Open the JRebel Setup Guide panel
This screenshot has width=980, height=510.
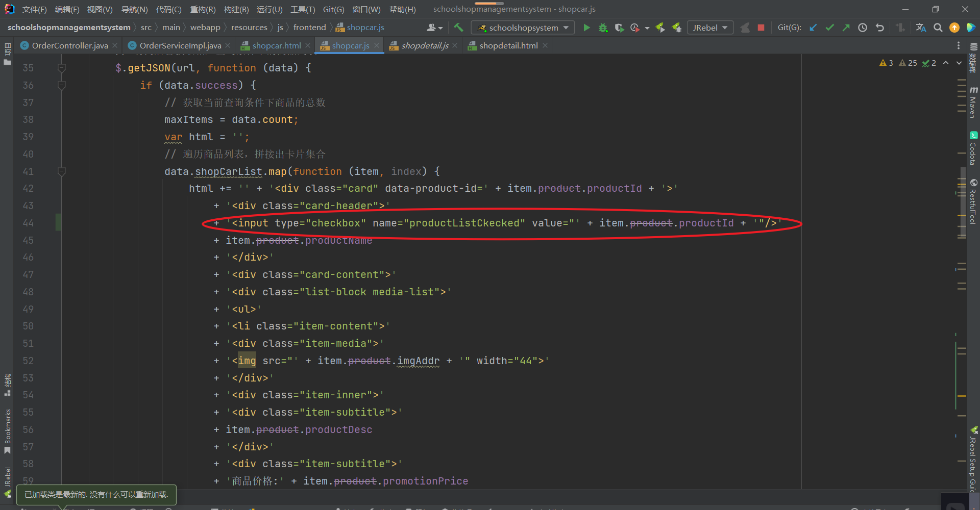tap(973, 459)
